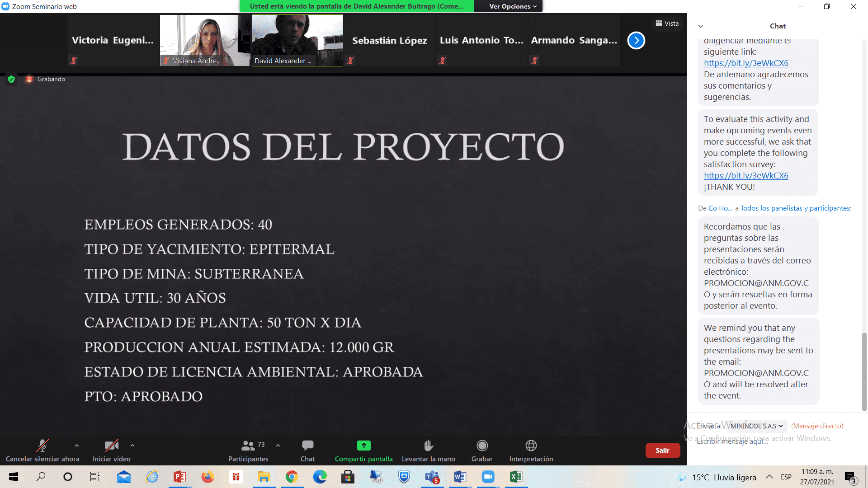
Task: Leave the webinar with Salir button
Action: pyautogui.click(x=662, y=450)
